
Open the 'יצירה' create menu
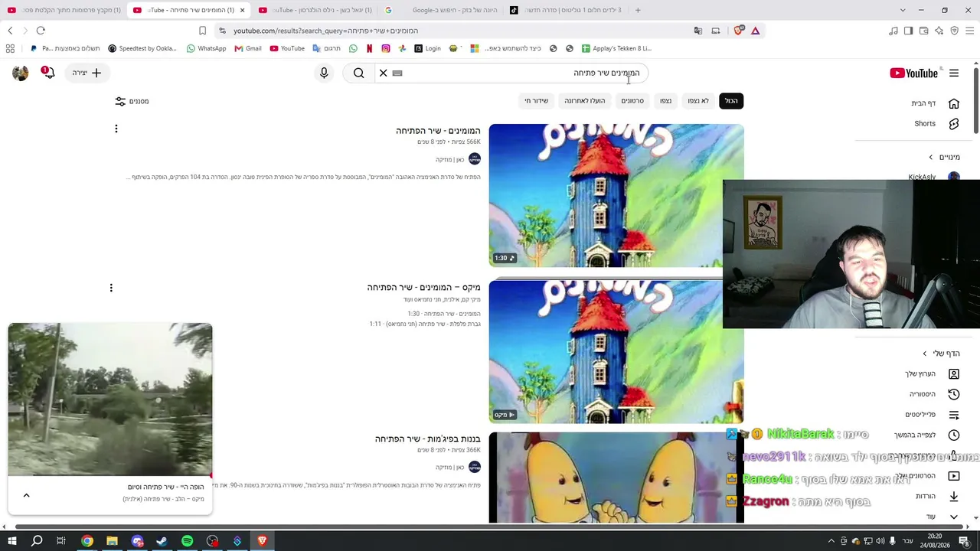(87, 73)
